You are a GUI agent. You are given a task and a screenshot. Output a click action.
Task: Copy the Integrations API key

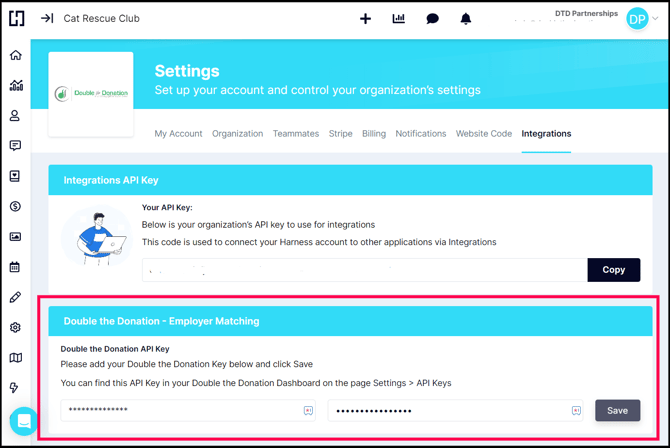click(x=613, y=270)
